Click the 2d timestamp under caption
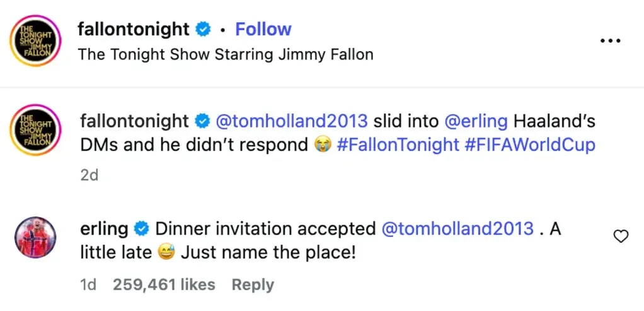Viewport: 644px width, 311px height. pyautogui.click(x=89, y=175)
